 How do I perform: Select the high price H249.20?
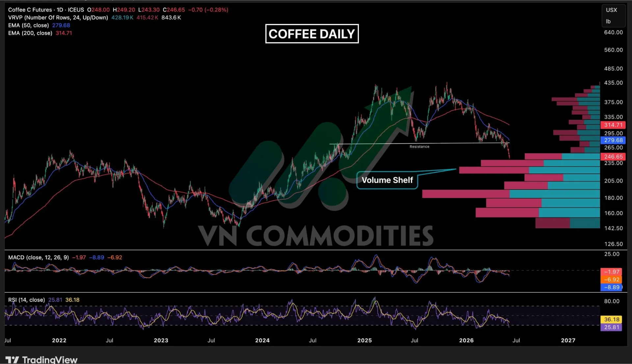(x=124, y=10)
